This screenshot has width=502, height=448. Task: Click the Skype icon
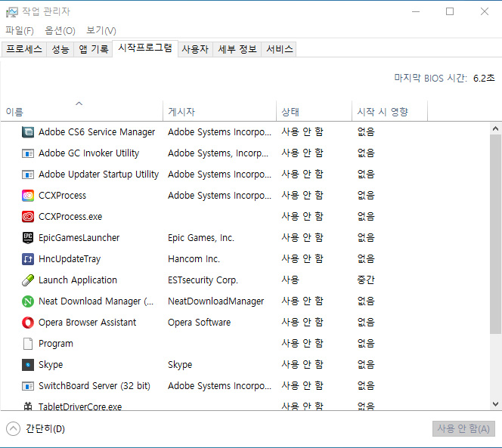(x=28, y=364)
